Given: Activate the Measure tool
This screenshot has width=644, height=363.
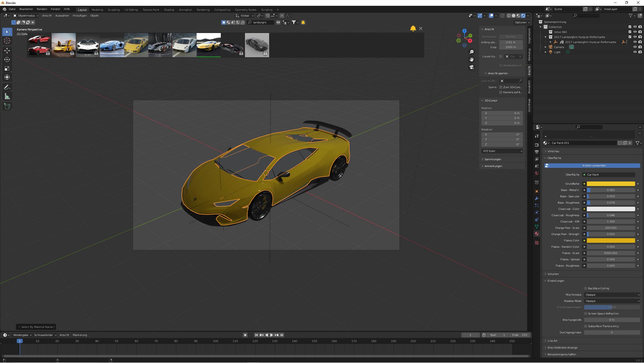Looking at the screenshot, I should coord(7,96).
